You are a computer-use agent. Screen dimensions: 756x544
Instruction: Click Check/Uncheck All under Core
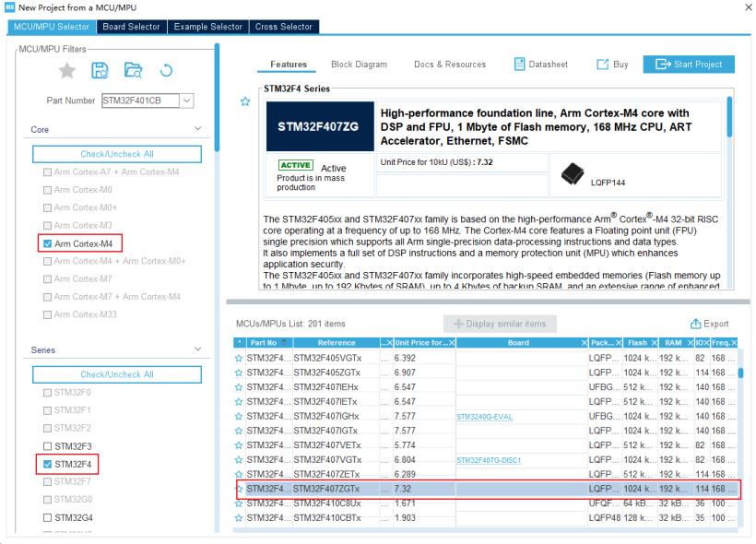click(117, 154)
